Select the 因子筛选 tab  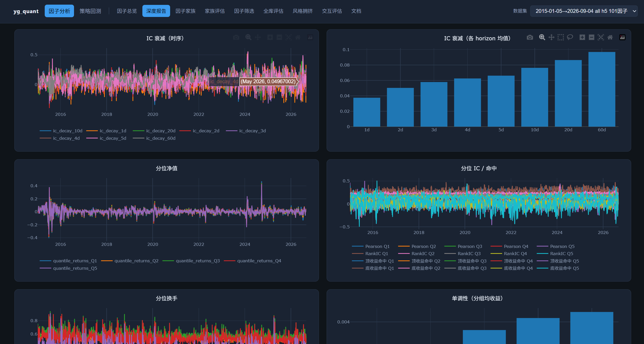click(244, 11)
